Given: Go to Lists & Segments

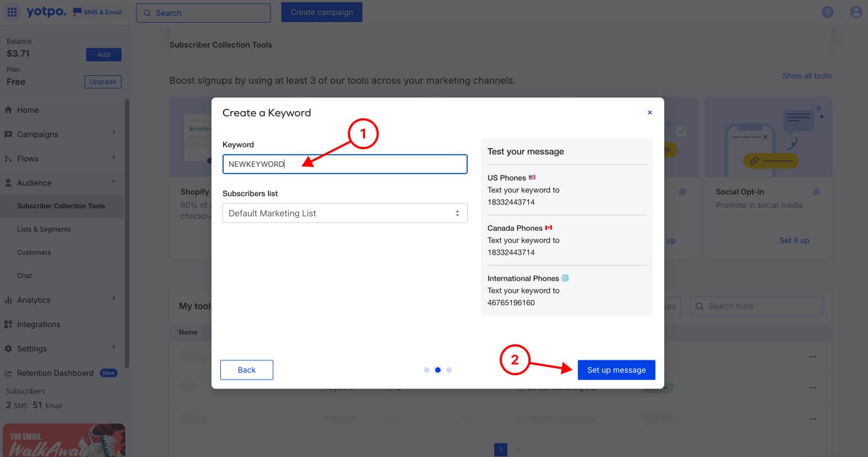Looking at the screenshot, I should coord(44,229).
